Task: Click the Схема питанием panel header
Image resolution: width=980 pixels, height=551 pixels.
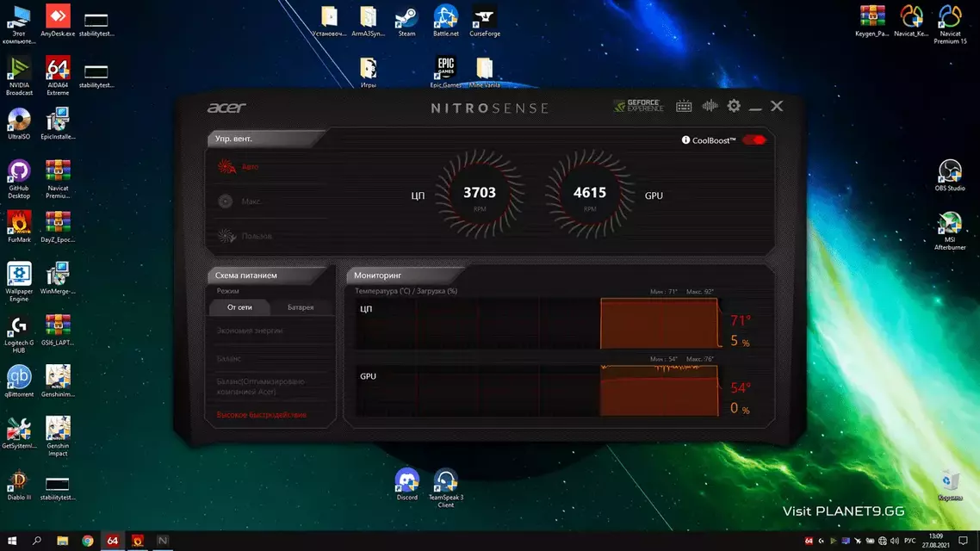Action: pos(267,275)
